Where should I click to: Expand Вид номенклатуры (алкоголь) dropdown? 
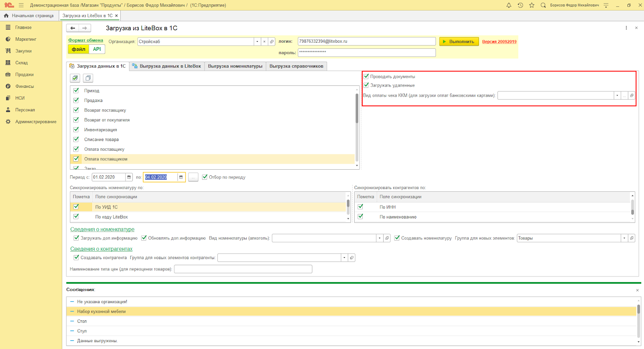pos(380,238)
